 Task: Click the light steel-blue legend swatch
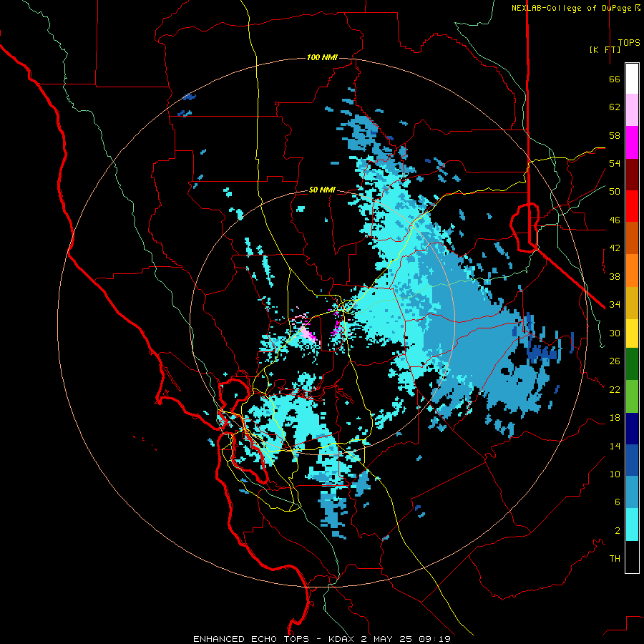(632, 492)
